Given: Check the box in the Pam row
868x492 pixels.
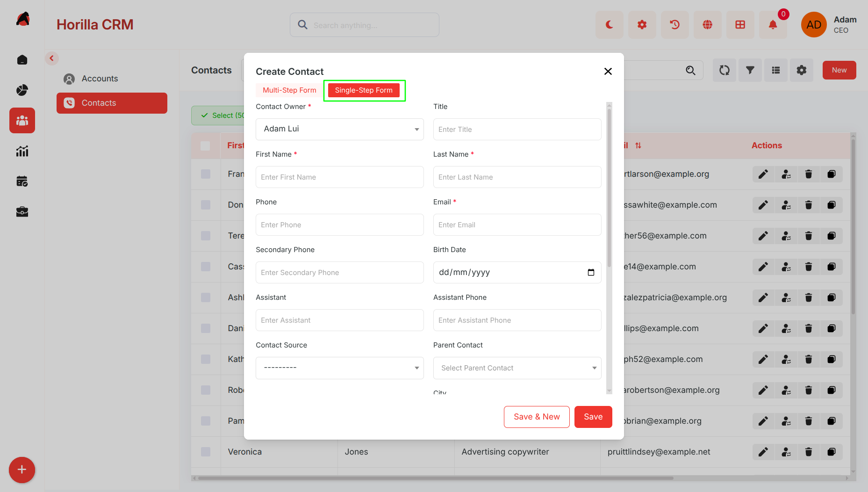Looking at the screenshot, I should (x=205, y=421).
